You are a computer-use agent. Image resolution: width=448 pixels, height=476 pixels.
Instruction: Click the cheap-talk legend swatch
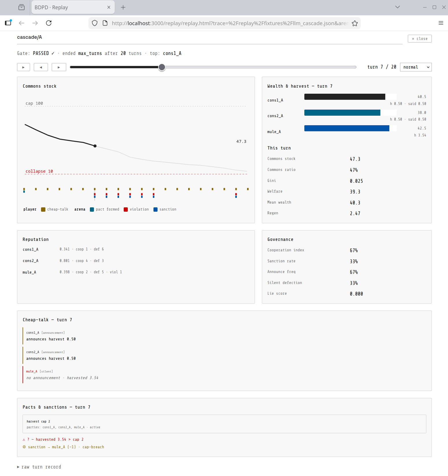click(x=43, y=210)
